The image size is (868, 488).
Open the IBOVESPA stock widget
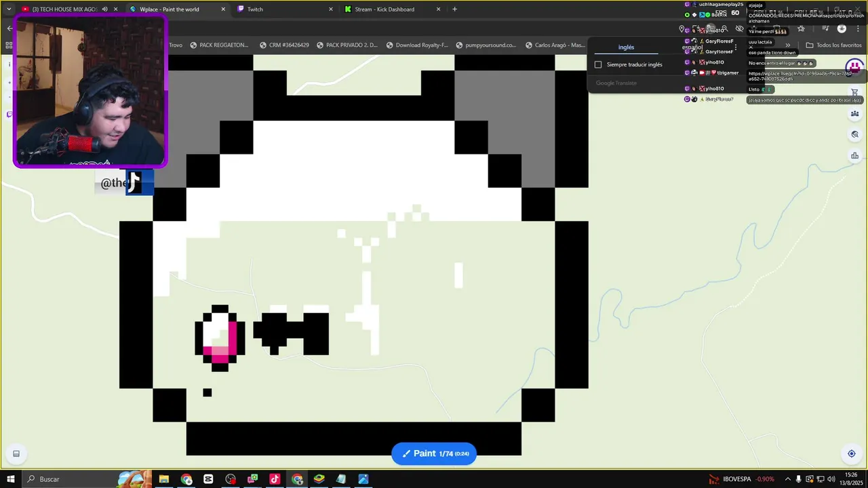coord(741,479)
